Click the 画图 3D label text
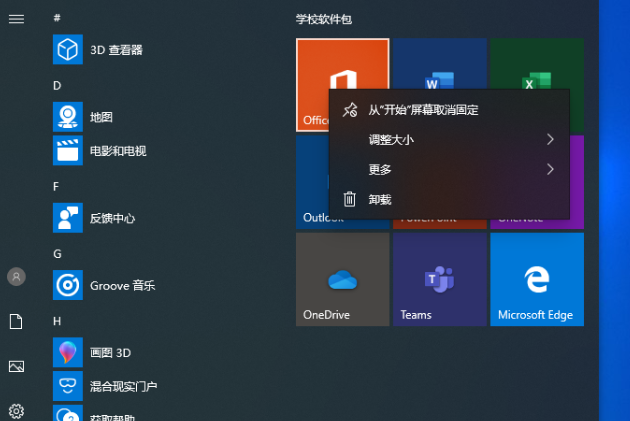The image size is (630, 421). [110, 353]
